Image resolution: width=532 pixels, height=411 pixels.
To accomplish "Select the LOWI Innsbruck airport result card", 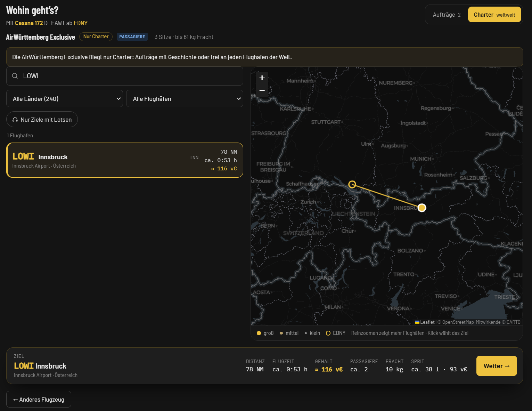I will click(x=125, y=160).
